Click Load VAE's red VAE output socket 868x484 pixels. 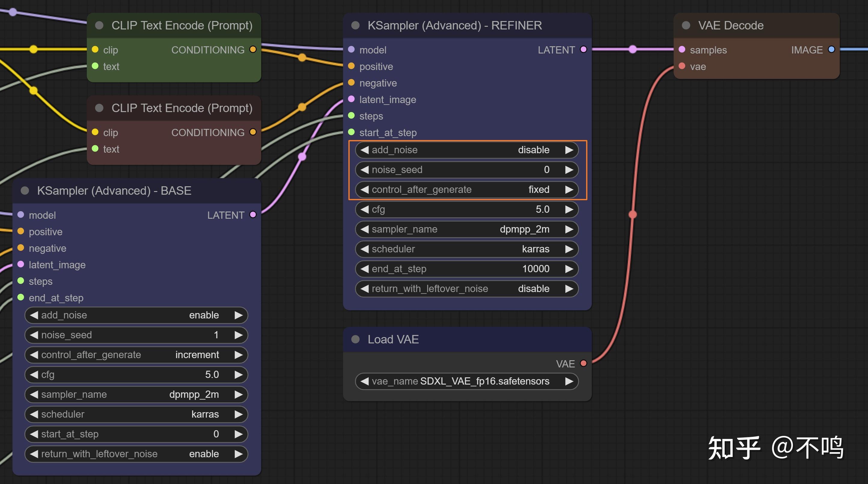(x=583, y=364)
